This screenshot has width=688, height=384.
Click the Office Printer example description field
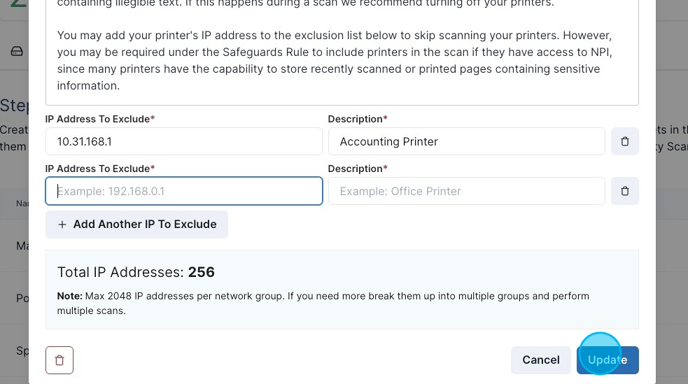pyautogui.click(x=467, y=191)
